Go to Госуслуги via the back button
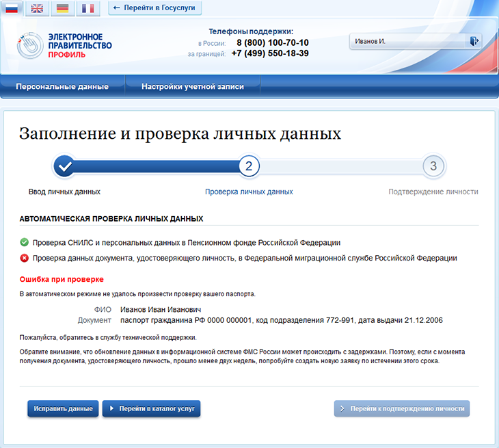The image size is (499, 448). click(x=155, y=8)
